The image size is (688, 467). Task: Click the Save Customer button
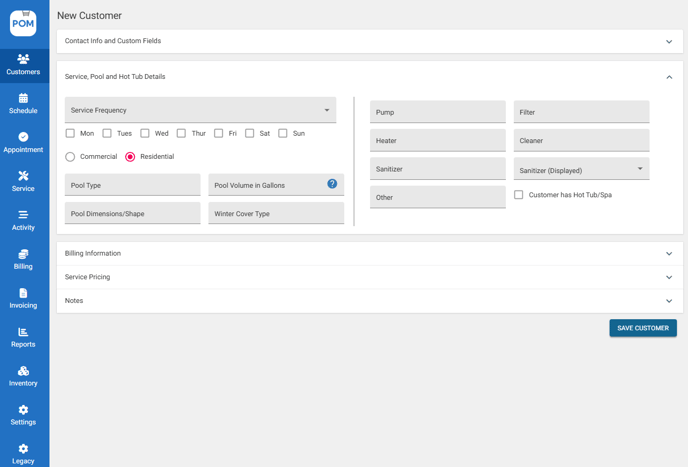[x=642, y=328]
